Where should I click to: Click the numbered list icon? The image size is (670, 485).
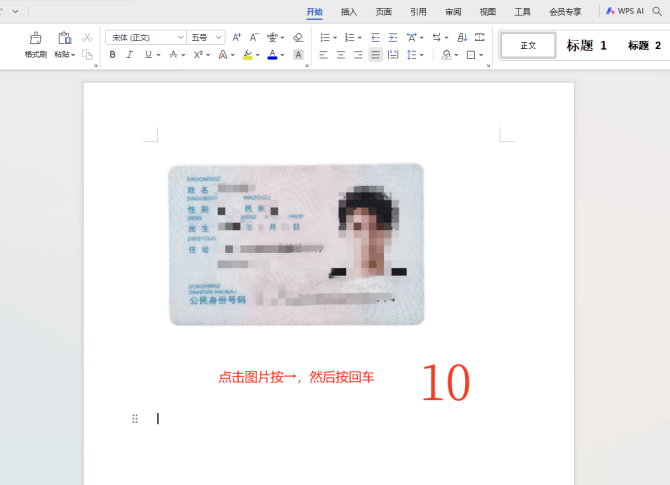click(350, 38)
